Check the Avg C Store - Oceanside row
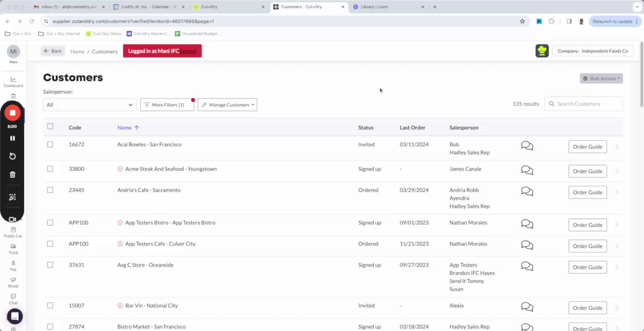The height and width of the screenshot is (331, 644). [50, 265]
